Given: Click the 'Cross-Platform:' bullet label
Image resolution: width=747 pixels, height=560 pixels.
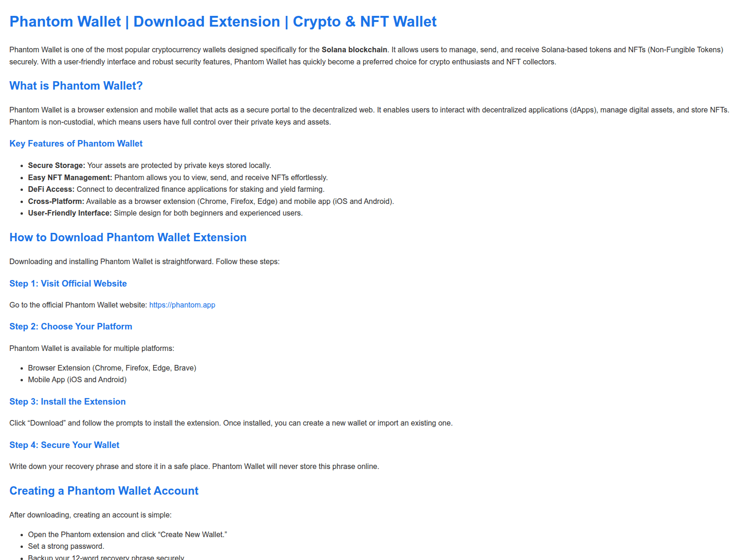Looking at the screenshot, I should 56,202.
